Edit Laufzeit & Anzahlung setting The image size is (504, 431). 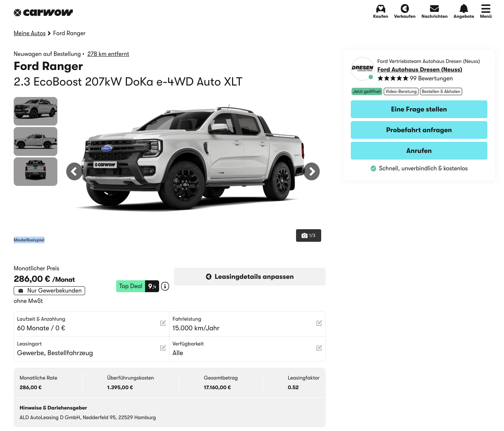[x=163, y=323]
